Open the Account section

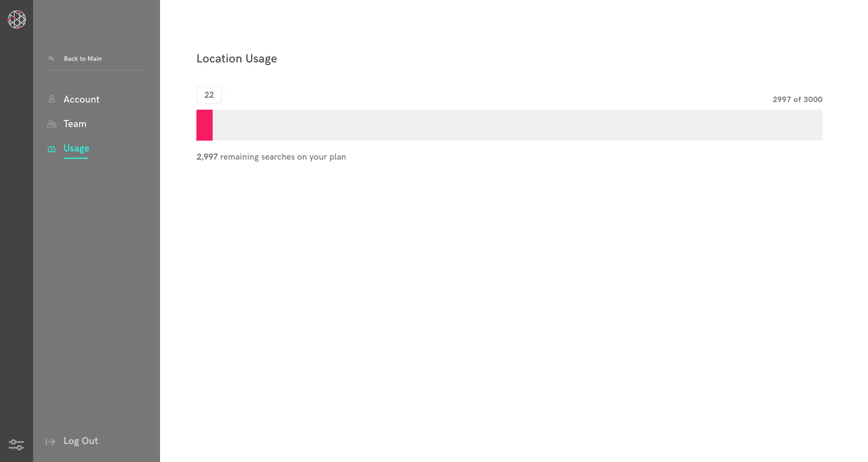tap(81, 99)
